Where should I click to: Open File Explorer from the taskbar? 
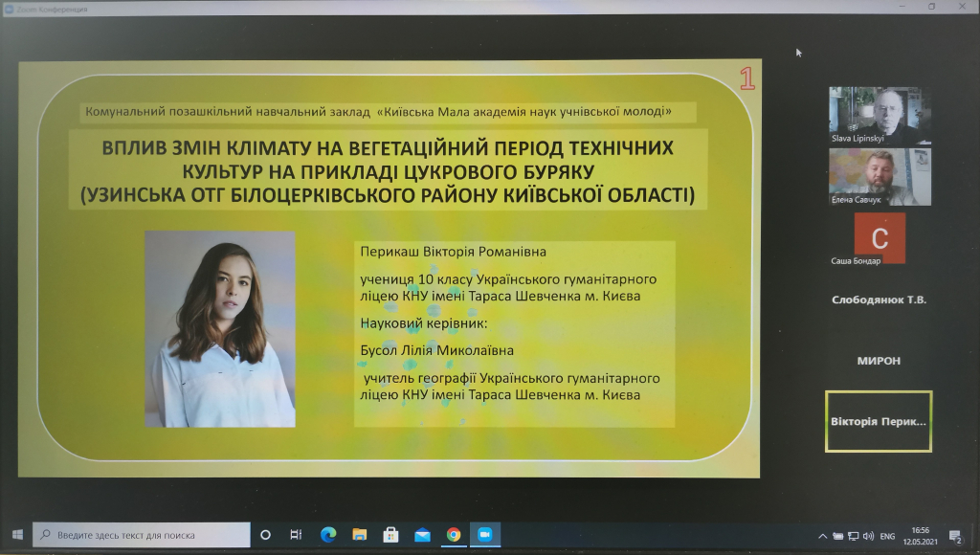point(360,535)
